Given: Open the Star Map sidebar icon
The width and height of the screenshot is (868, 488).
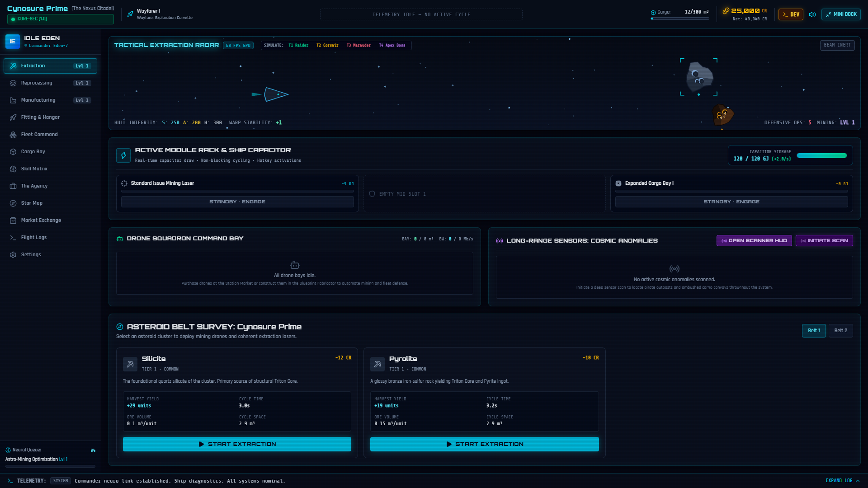Looking at the screenshot, I should click(13, 203).
